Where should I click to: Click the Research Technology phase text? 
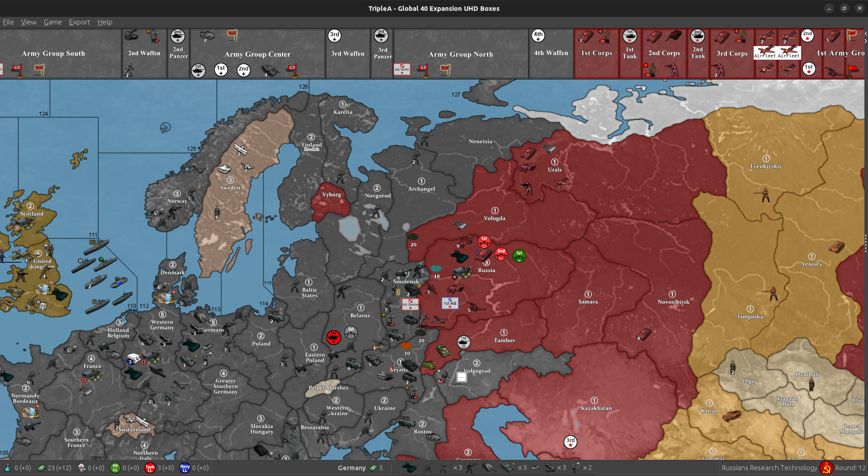783,468
